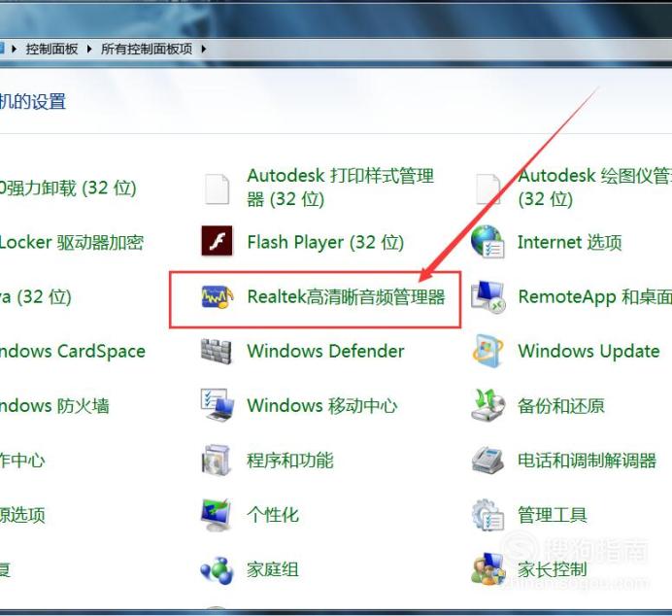
Task: Open Windows 防火墙 link
Action: tap(54, 405)
